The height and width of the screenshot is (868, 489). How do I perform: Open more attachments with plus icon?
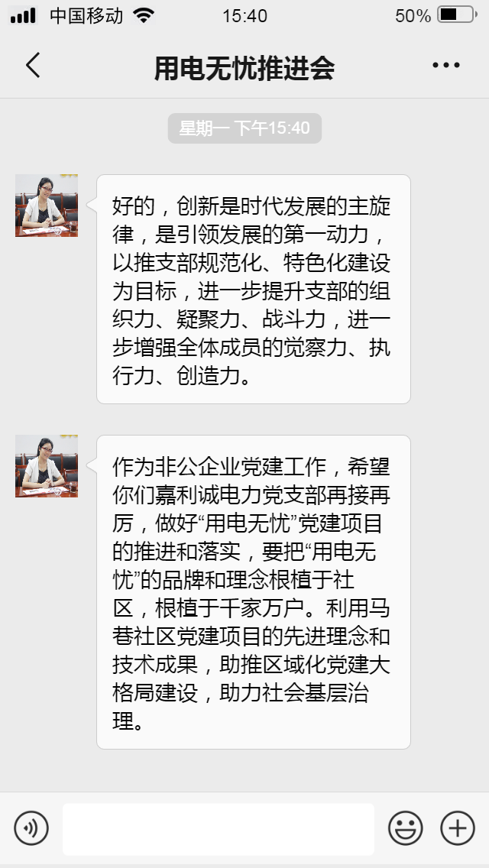[458, 828]
